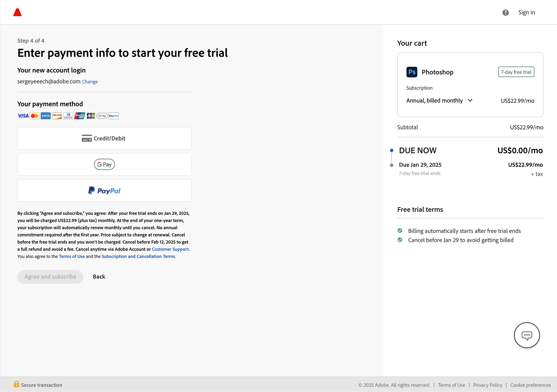Click the 'Free trial terms' heading
This screenshot has height=392, width=557.
420,209
